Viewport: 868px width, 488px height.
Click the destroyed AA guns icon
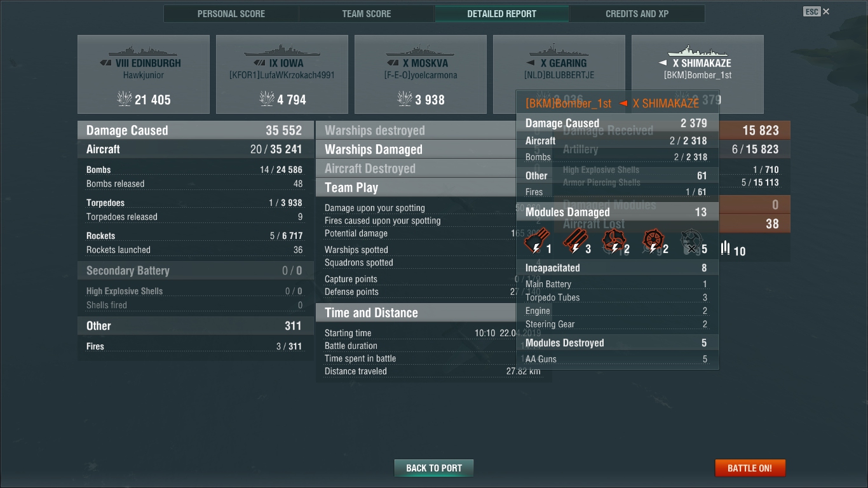[691, 242]
